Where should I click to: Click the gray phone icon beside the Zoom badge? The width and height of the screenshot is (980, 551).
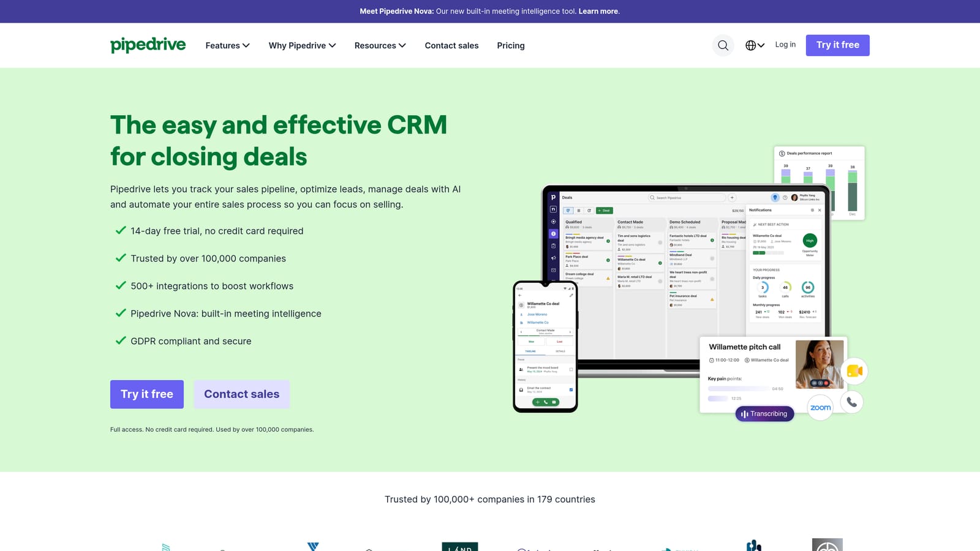[x=851, y=402]
